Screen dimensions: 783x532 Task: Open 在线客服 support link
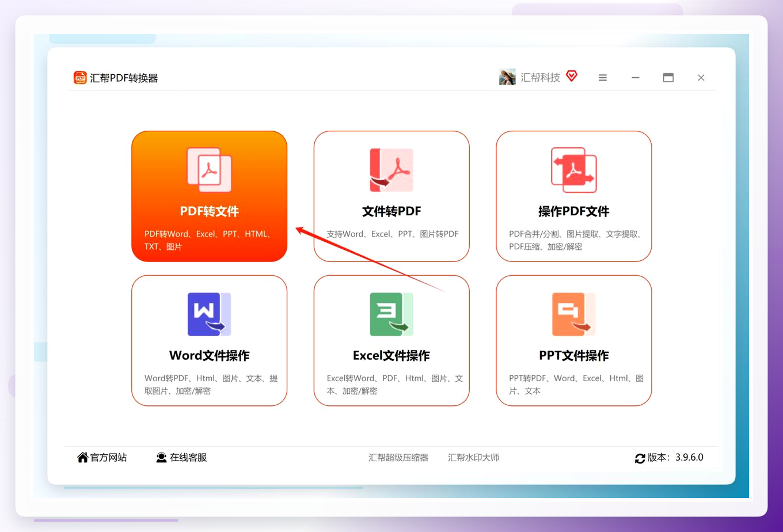click(x=188, y=457)
